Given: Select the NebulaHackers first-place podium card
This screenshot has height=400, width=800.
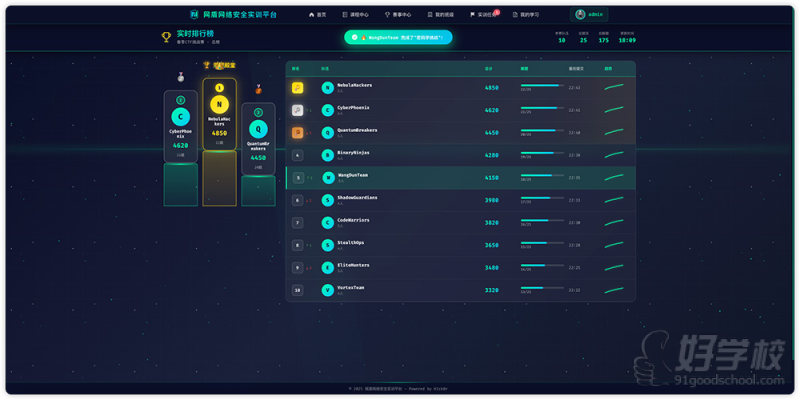Looking at the screenshot, I should [x=219, y=115].
